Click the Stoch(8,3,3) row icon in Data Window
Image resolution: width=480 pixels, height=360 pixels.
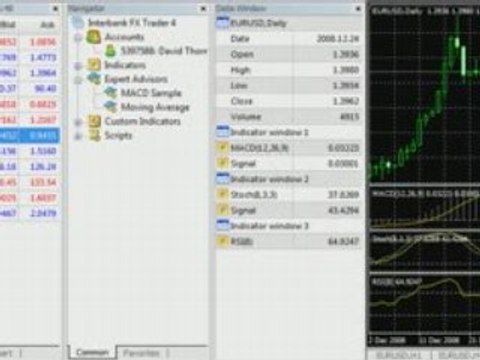[x=222, y=195]
